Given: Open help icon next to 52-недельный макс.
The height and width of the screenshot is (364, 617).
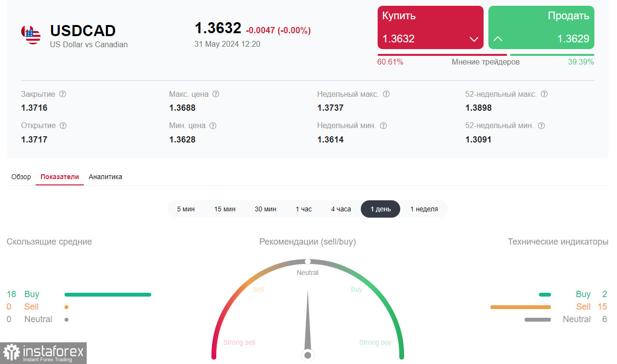Looking at the screenshot, I should pos(544,94).
